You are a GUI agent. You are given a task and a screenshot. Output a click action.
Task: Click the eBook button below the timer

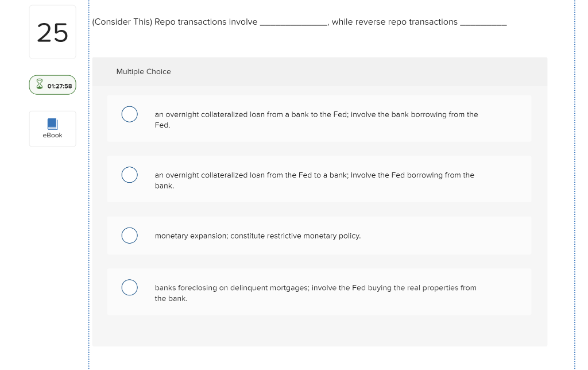52,128
